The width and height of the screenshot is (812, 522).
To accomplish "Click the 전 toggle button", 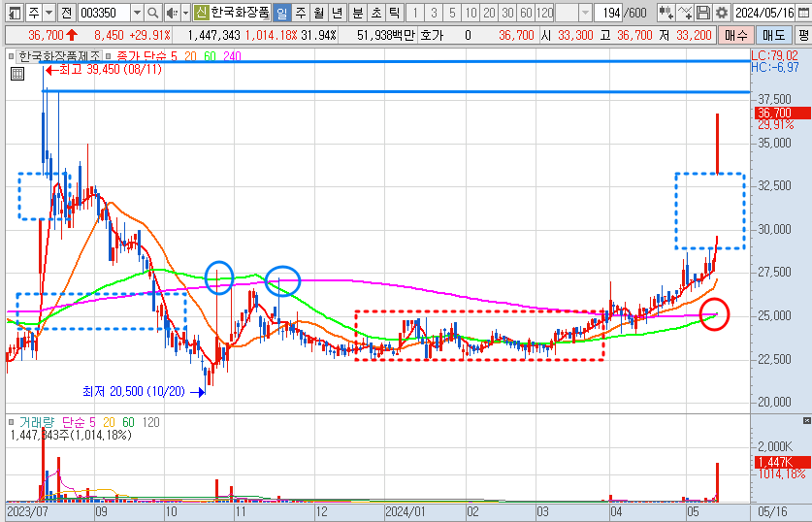I will tap(66, 13).
